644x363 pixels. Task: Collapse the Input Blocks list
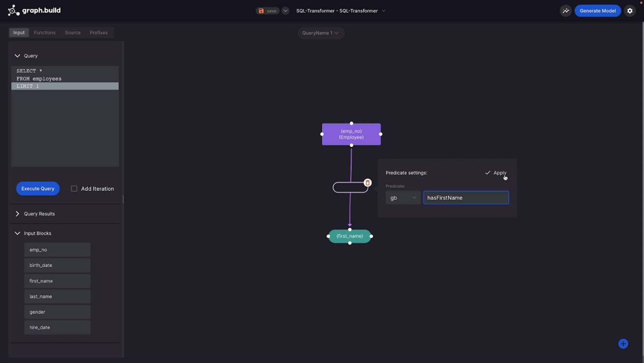[x=17, y=233]
